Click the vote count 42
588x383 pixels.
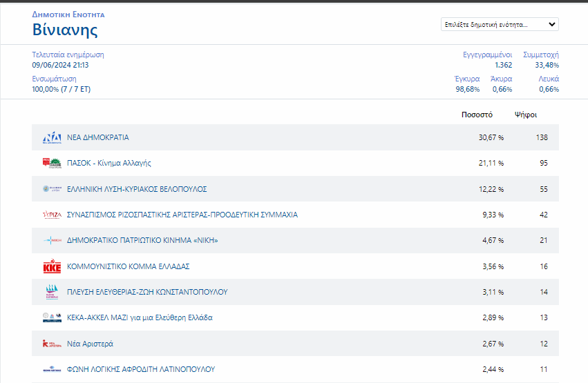pos(544,215)
